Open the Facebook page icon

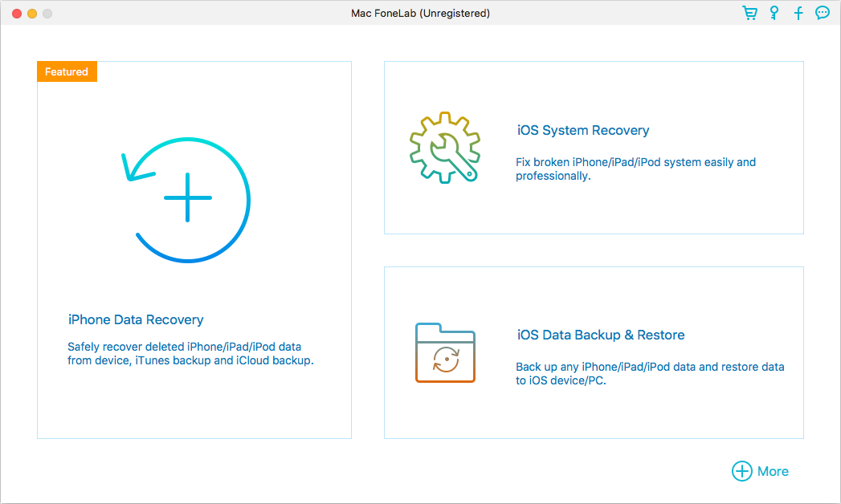pyautogui.click(x=798, y=13)
